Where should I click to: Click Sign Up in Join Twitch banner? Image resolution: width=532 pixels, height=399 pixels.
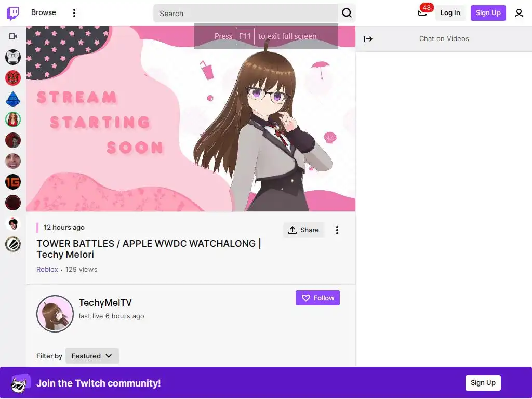483,383
